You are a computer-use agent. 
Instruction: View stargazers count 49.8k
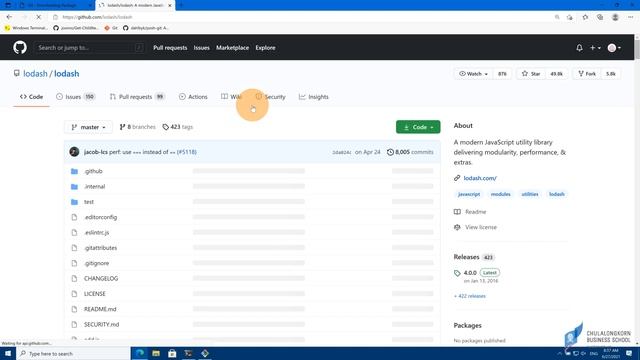point(556,74)
